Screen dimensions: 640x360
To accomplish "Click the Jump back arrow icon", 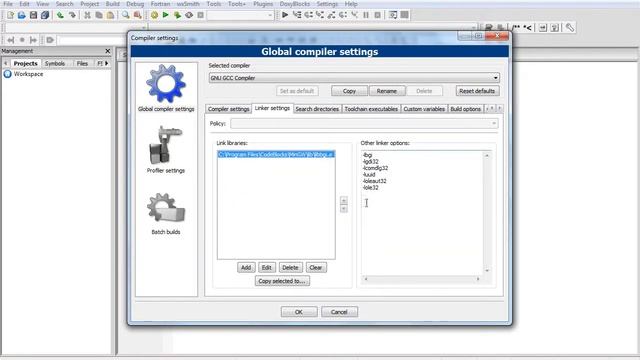I will click(11, 40).
